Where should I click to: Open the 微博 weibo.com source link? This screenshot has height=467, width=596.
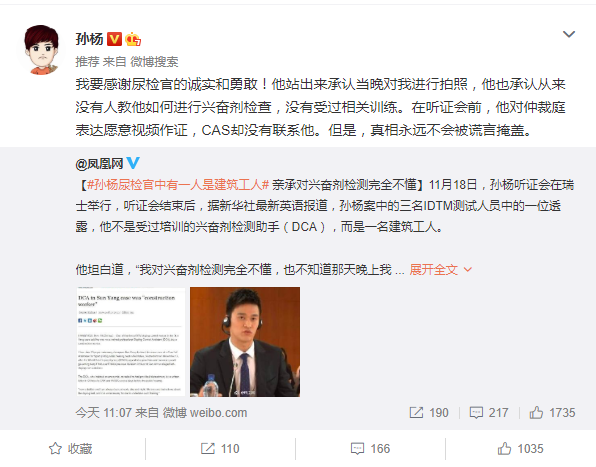click(205, 413)
